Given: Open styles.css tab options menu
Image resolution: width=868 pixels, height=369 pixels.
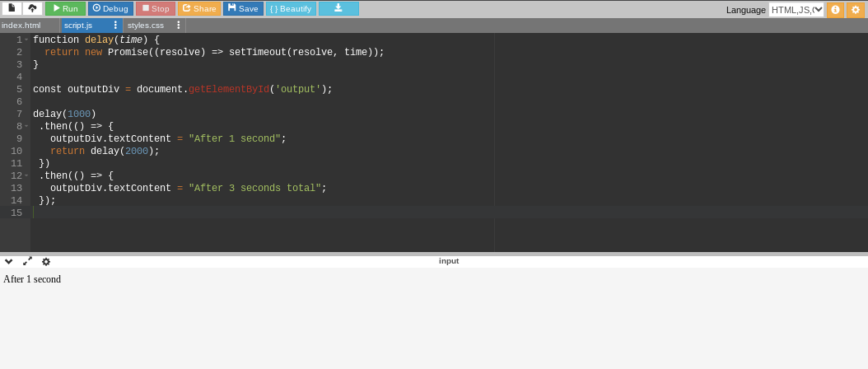Looking at the screenshot, I should (x=178, y=26).
